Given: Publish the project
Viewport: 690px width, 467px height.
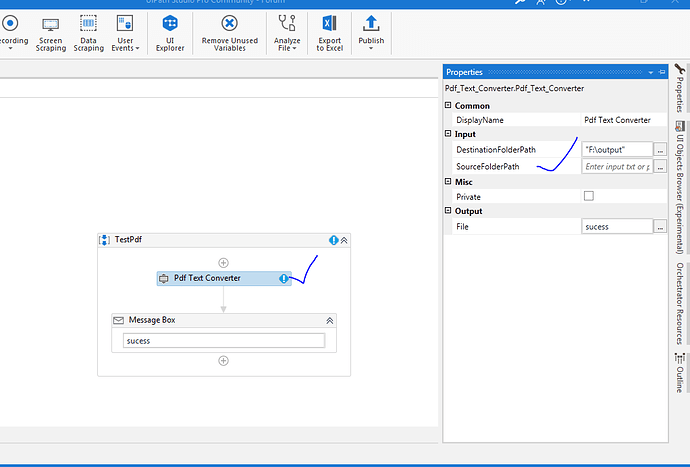Looking at the screenshot, I should (371, 29).
